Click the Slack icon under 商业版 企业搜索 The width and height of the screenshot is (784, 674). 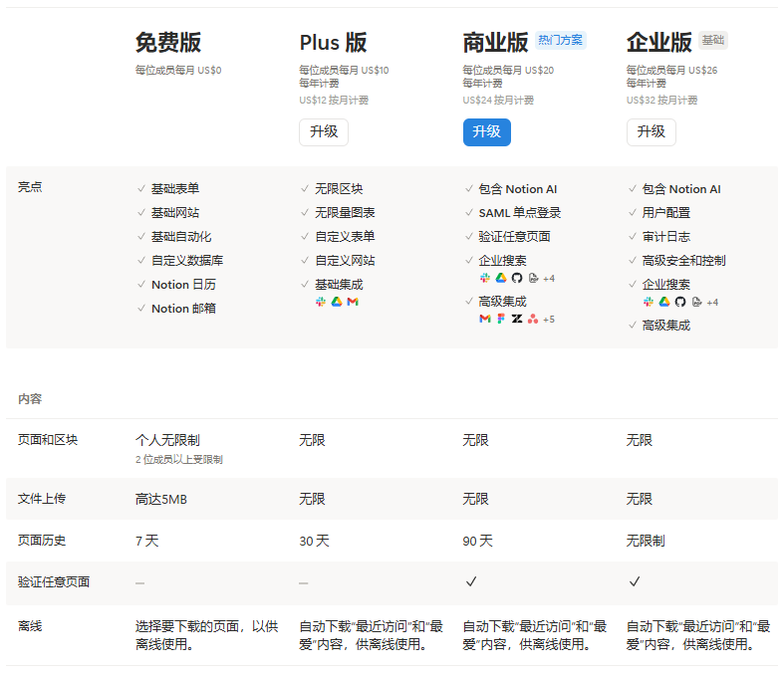coord(485,278)
